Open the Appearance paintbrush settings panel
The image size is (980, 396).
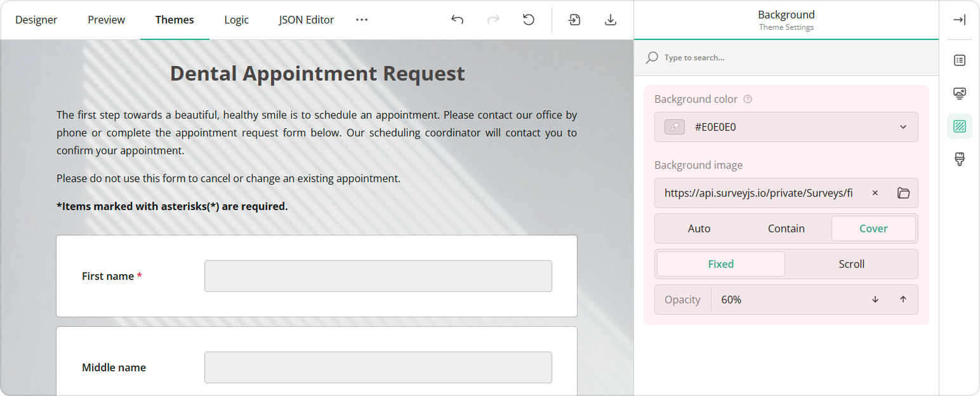pos(959,159)
